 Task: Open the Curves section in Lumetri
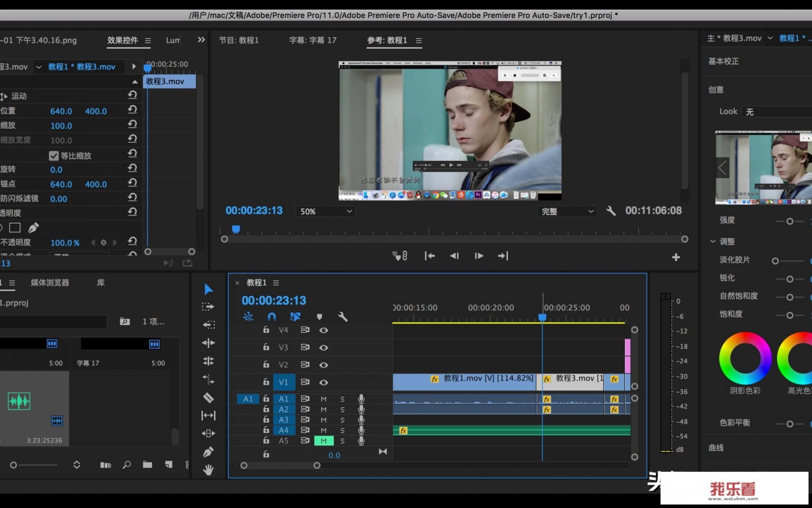[716, 448]
